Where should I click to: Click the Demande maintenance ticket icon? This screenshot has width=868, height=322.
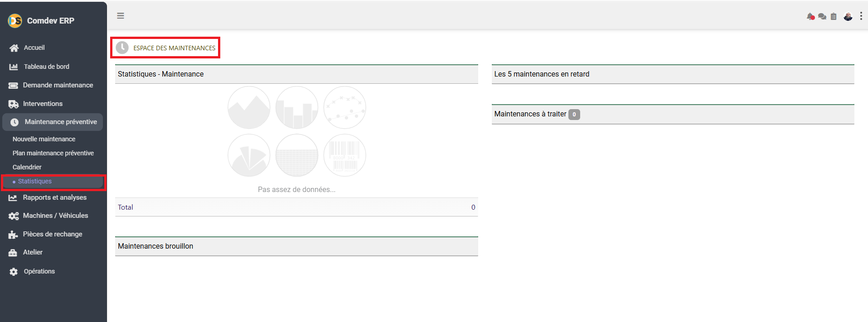point(14,86)
